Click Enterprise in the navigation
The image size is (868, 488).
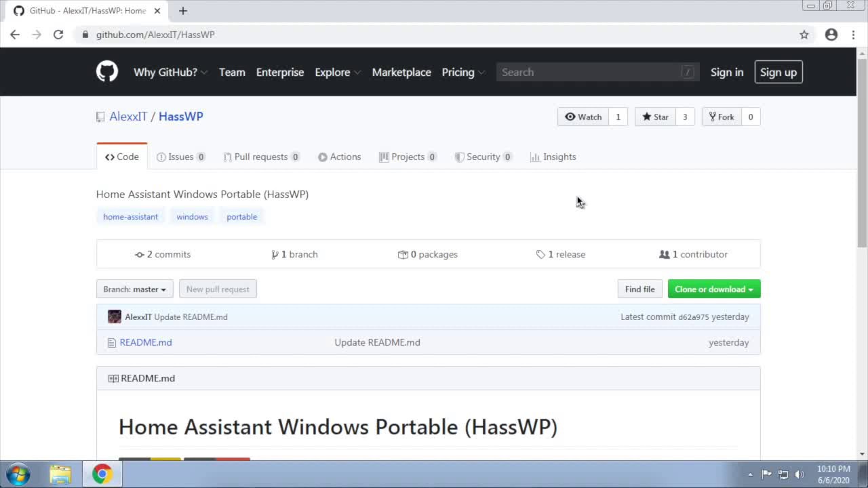280,72
